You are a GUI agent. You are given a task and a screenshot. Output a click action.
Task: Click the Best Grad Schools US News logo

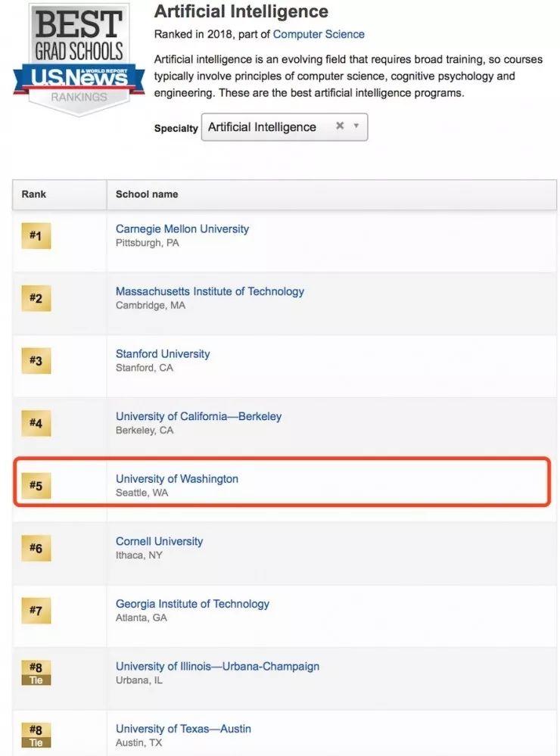click(x=79, y=61)
